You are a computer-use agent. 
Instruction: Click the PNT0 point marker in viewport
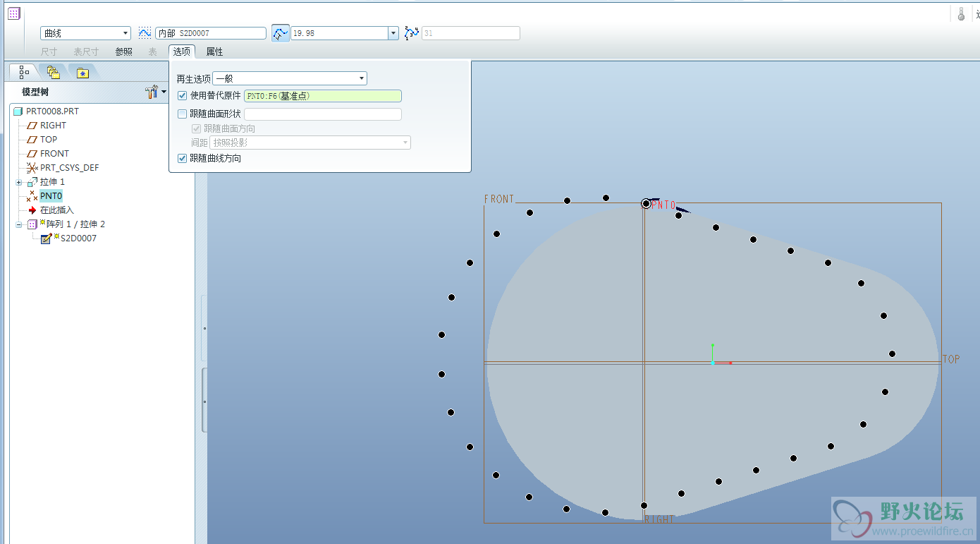coord(646,204)
